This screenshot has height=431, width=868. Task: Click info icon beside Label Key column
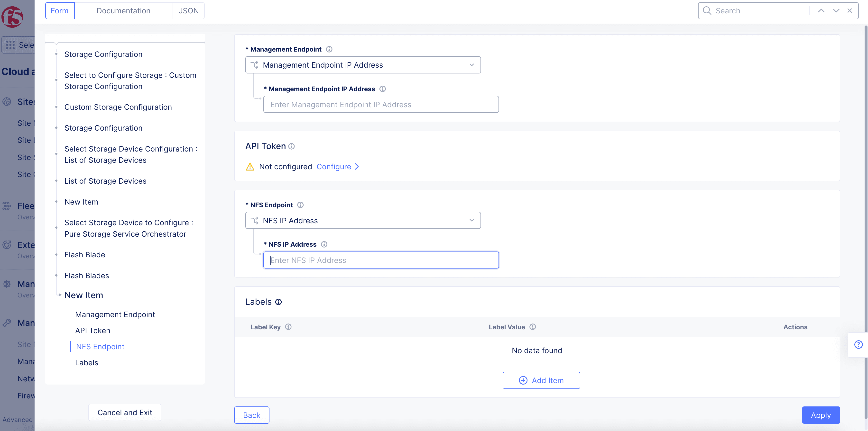tap(288, 327)
